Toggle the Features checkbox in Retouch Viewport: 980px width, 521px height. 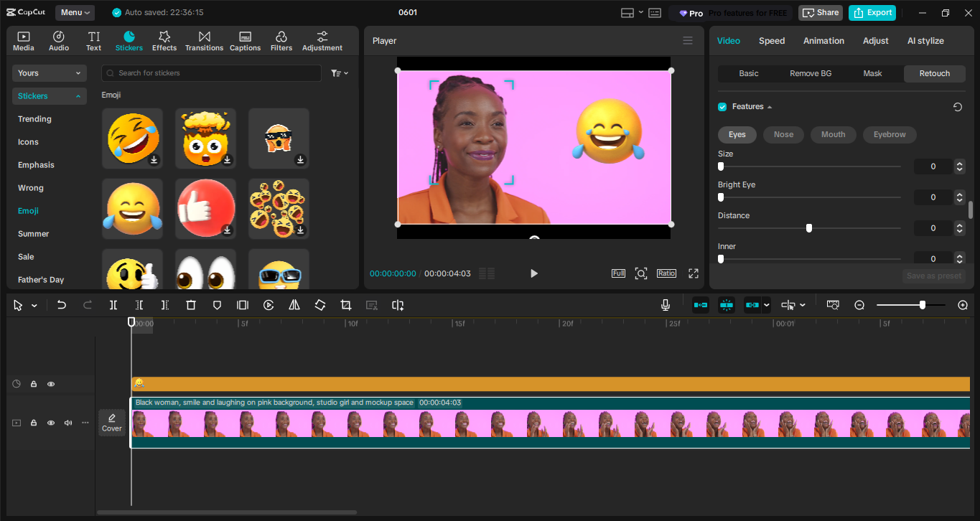pyautogui.click(x=722, y=107)
